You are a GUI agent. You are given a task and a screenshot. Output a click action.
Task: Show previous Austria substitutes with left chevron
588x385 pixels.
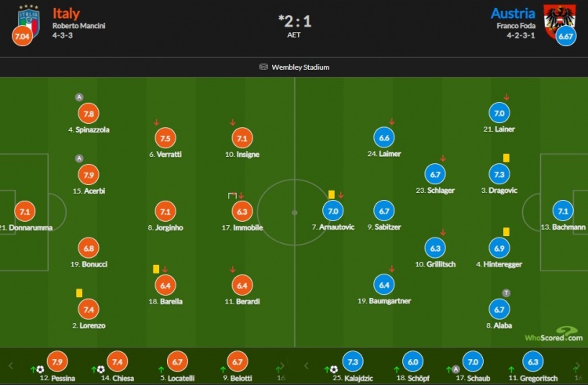click(306, 365)
